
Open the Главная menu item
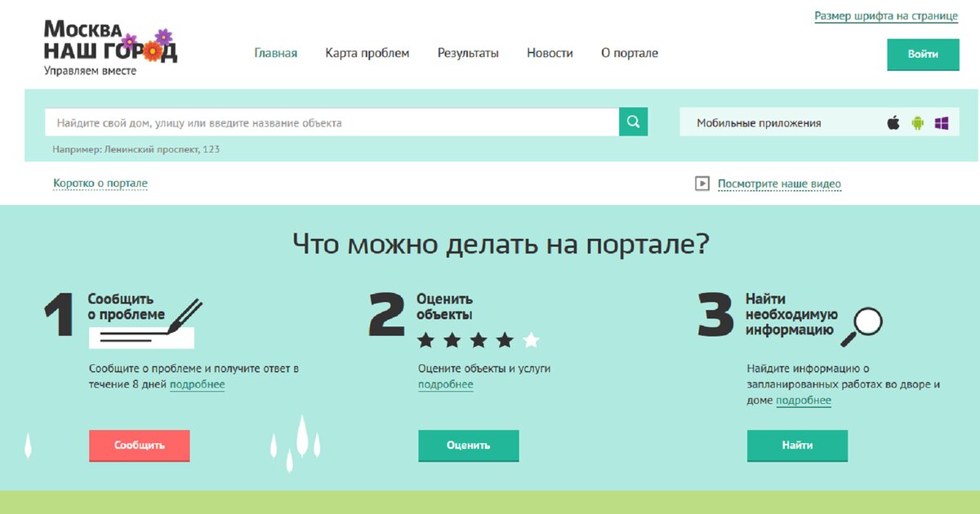pos(275,53)
